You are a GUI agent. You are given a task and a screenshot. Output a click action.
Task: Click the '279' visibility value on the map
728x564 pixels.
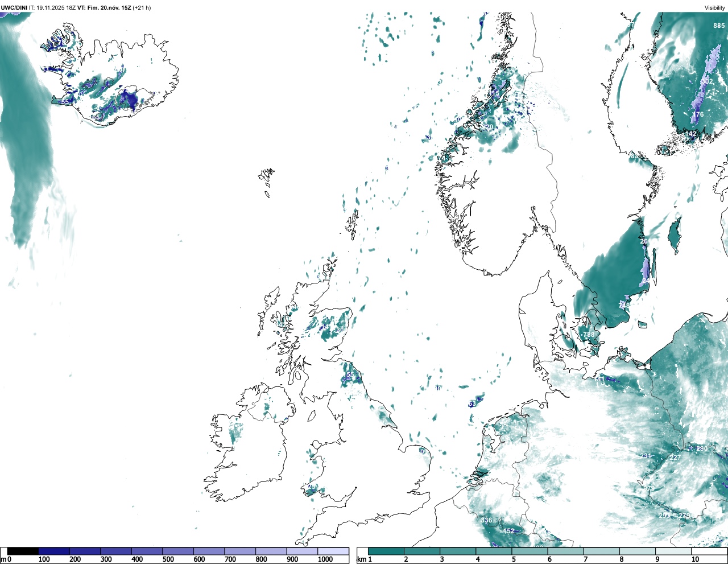(684, 516)
